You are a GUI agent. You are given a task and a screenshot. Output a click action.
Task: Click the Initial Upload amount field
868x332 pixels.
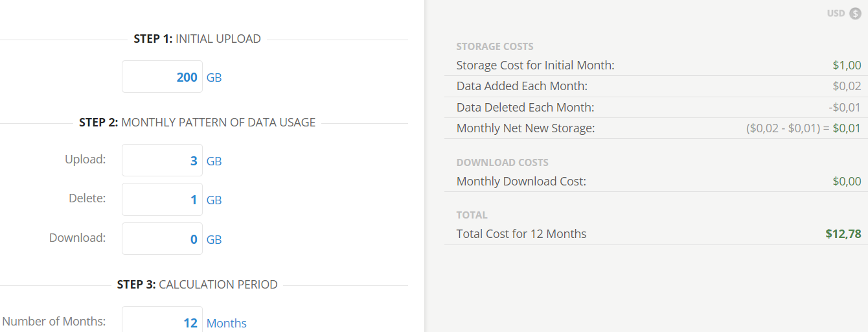162,77
